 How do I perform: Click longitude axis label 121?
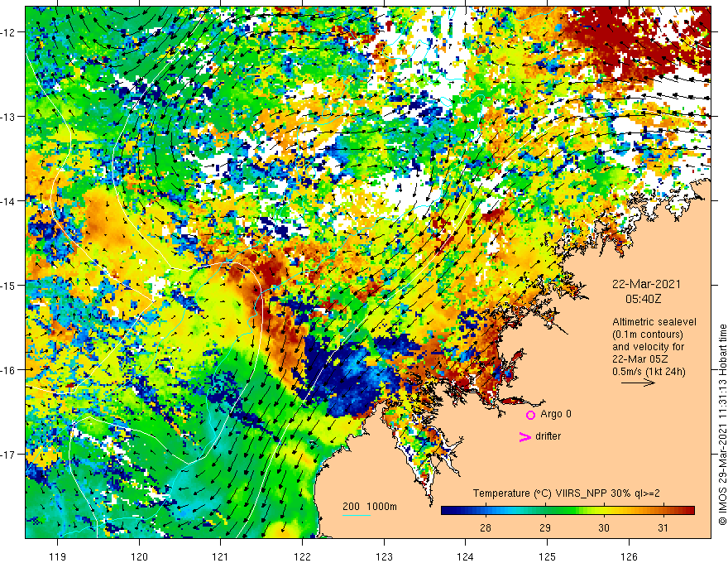221,556
